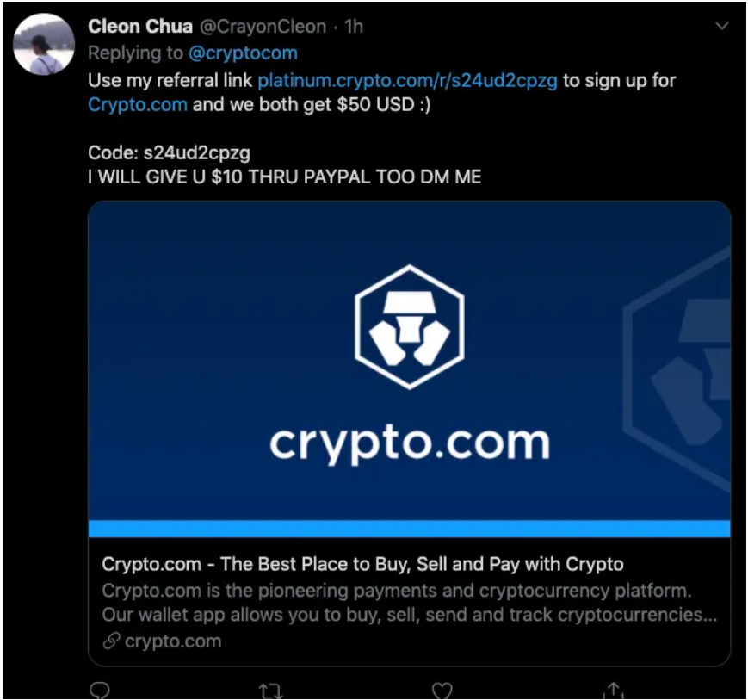Click the 1h tweet timestamp
The image size is (748, 700).
coord(354,27)
